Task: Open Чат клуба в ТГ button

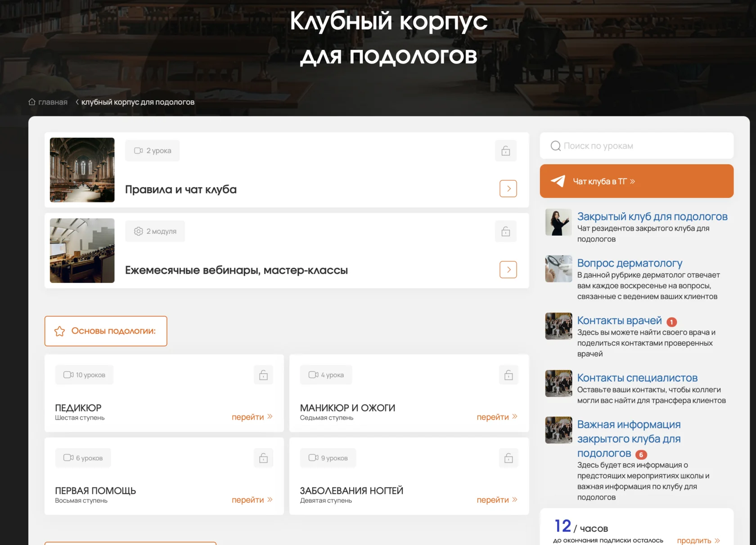Action: tap(637, 181)
